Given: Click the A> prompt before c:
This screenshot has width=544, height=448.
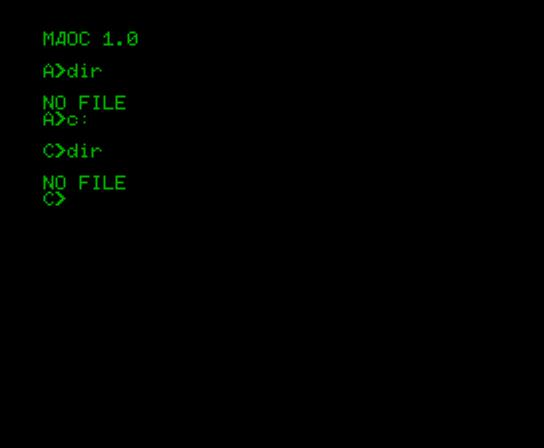Looking at the screenshot, I should (54, 120).
